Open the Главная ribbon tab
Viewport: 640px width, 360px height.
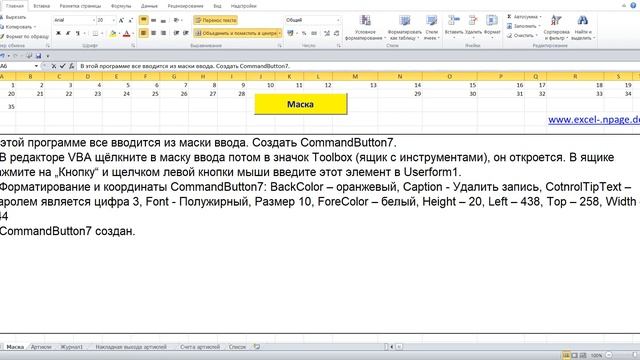[15, 6]
